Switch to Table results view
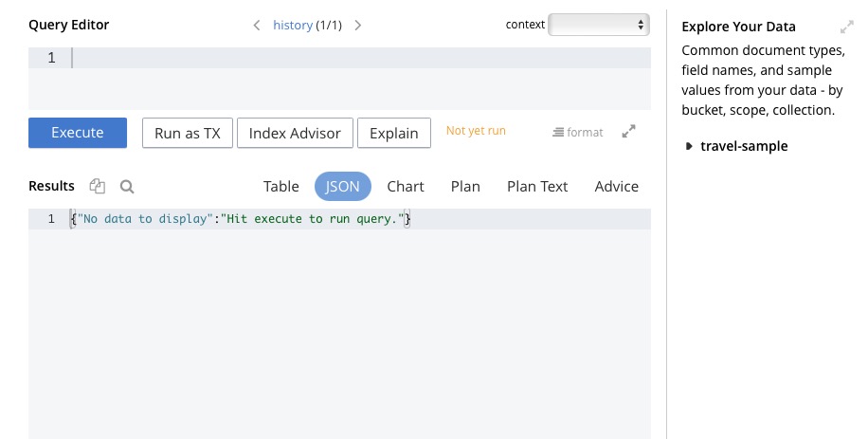The height and width of the screenshot is (439, 868). click(281, 186)
